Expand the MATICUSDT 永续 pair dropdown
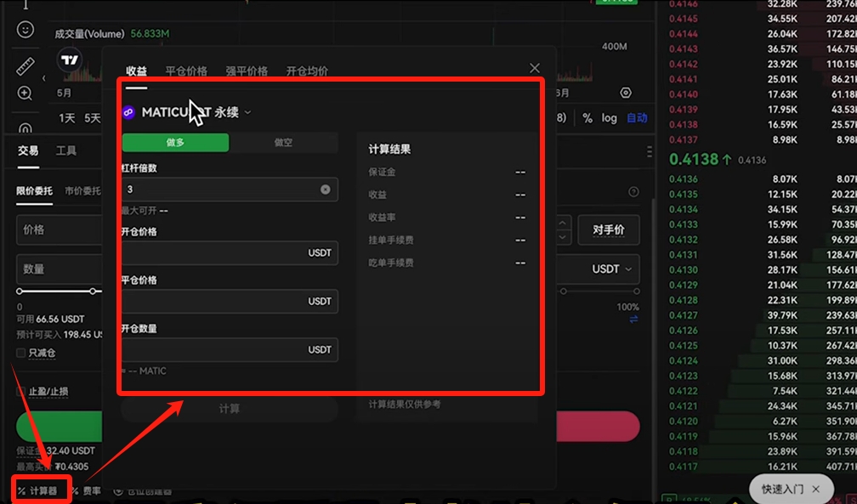This screenshot has height=504, width=857. 247,112
